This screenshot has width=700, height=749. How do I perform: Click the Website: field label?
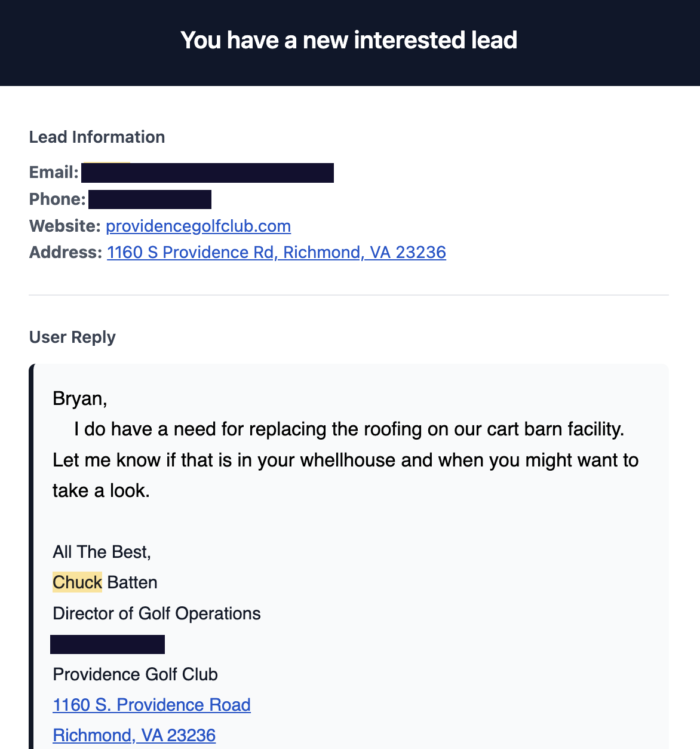click(x=65, y=226)
